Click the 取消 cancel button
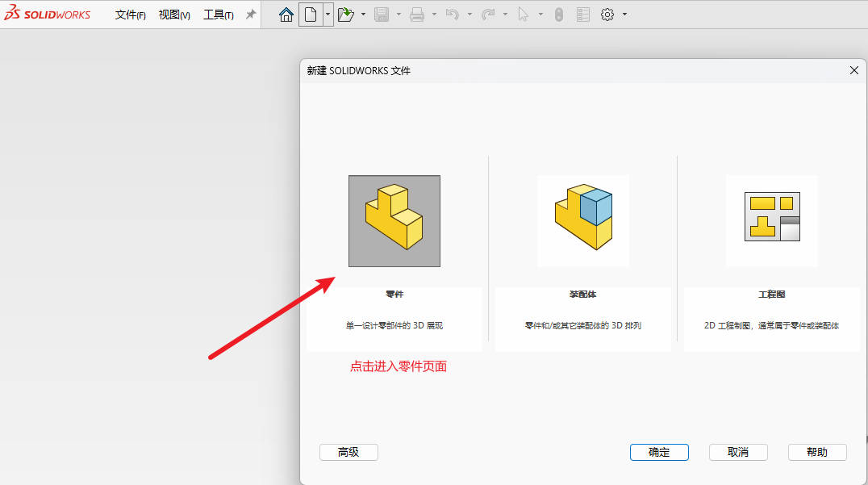This screenshot has width=868, height=485. (x=738, y=453)
